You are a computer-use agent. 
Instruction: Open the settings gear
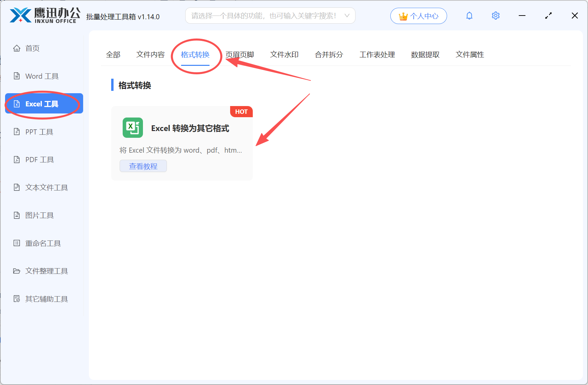coord(495,16)
